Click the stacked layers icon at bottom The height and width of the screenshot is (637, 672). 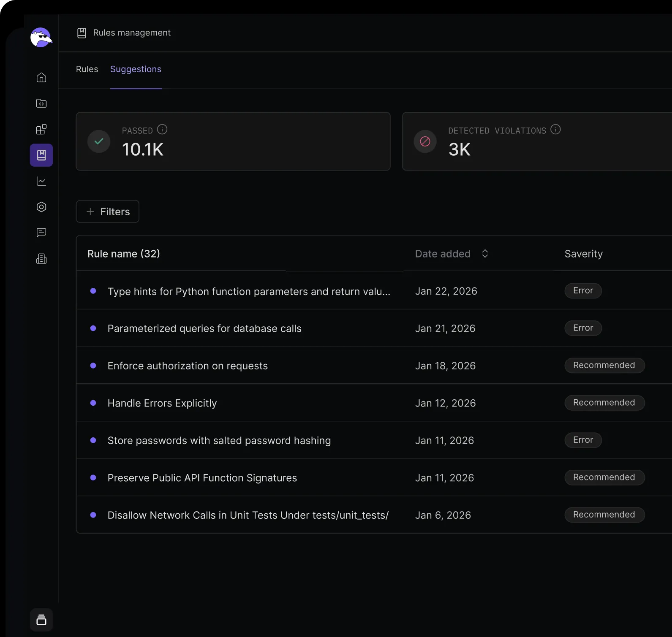pos(41,620)
